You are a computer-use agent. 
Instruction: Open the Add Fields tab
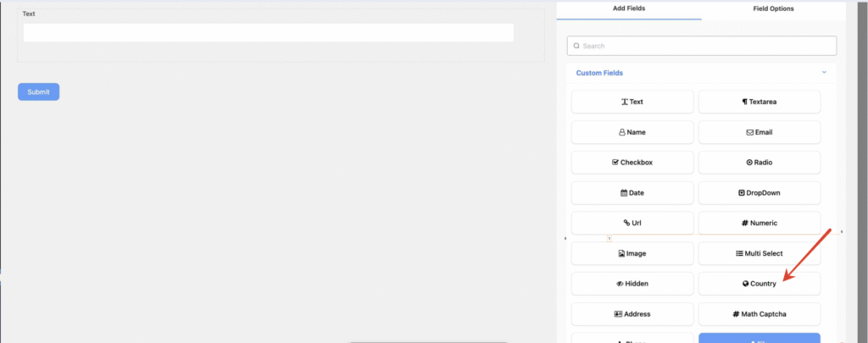629,8
